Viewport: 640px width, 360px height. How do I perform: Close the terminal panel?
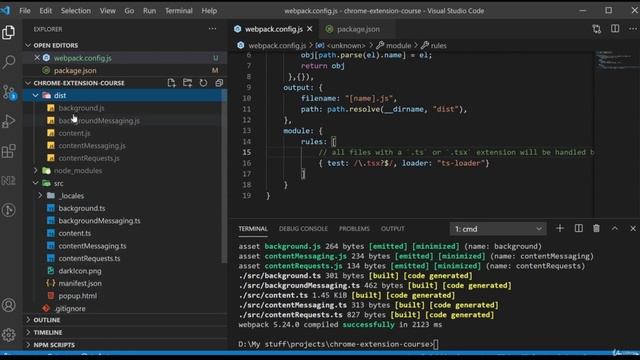click(633, 229)
